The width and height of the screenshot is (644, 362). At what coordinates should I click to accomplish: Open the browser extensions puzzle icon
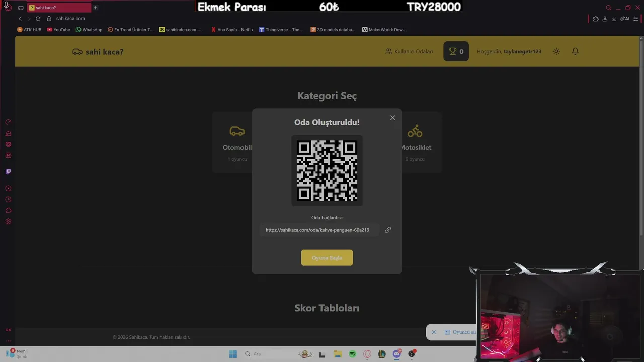click(596, 19)
